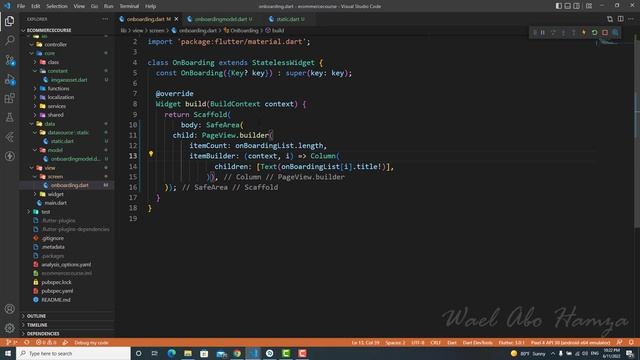Toggle the Secondary Side Bar layout button
640x360 pixels.
click(576, 6)
